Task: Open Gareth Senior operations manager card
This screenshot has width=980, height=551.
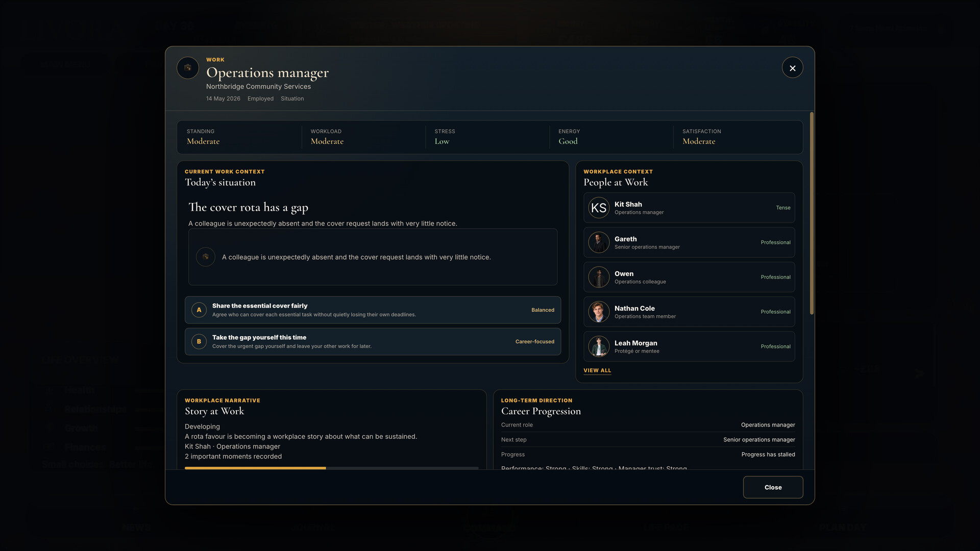Action: coord(689,242)
